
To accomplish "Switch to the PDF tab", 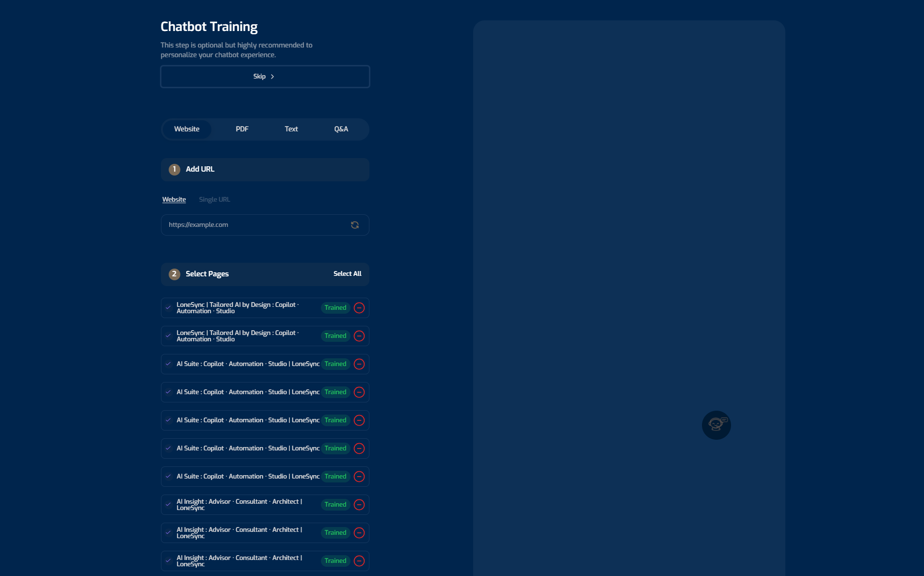I will click(x=242, y=129).
